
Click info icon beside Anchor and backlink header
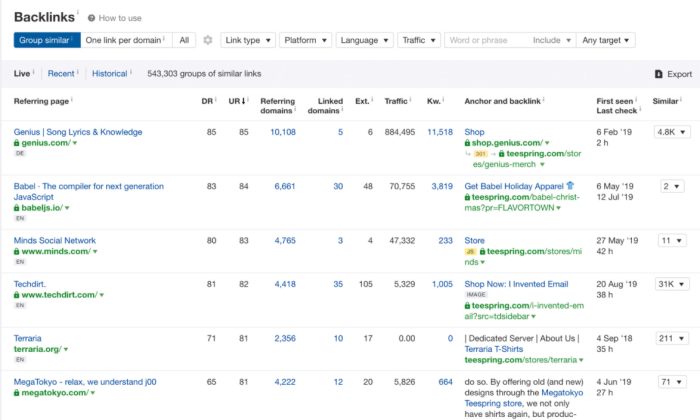coord(543,99)
